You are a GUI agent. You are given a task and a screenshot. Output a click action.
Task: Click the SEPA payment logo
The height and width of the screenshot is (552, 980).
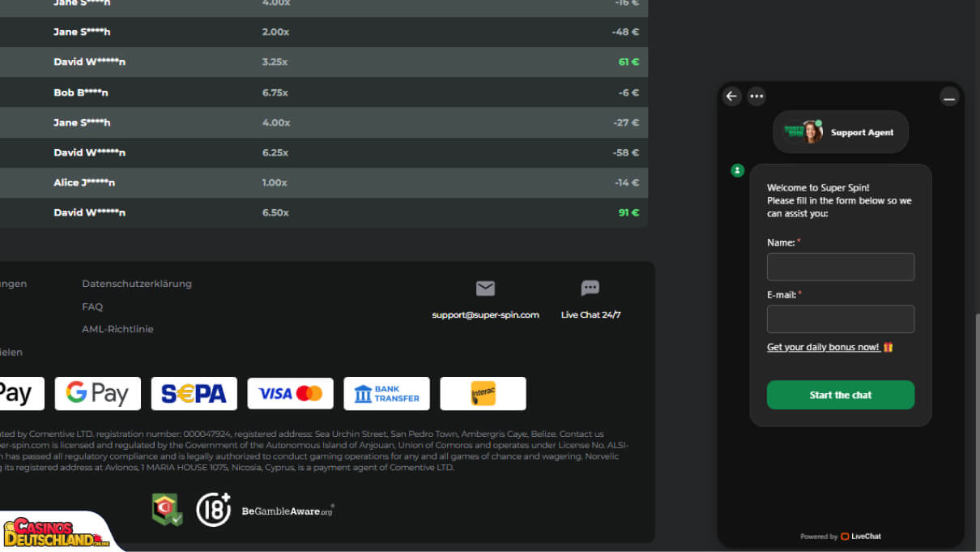click(194, 394)
